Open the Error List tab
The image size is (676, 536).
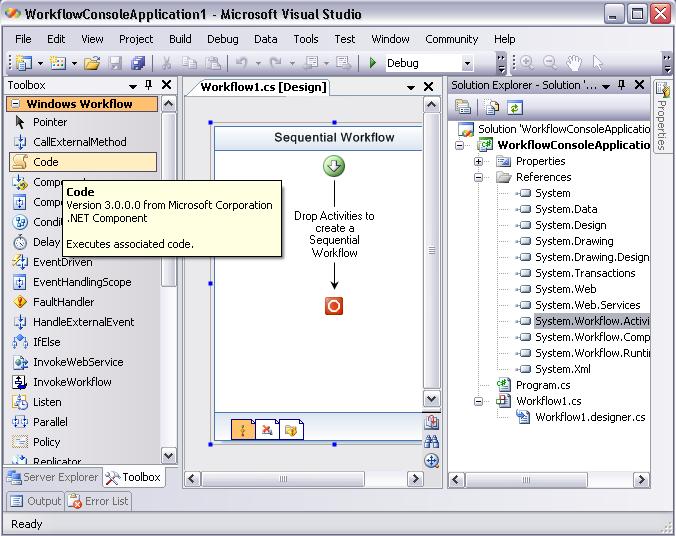[98, 501]
